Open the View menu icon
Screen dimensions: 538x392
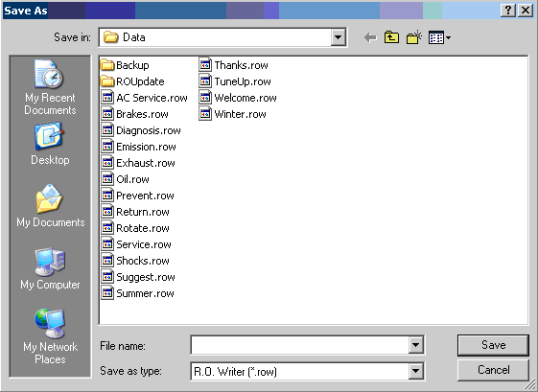click(x=439, y=37)
